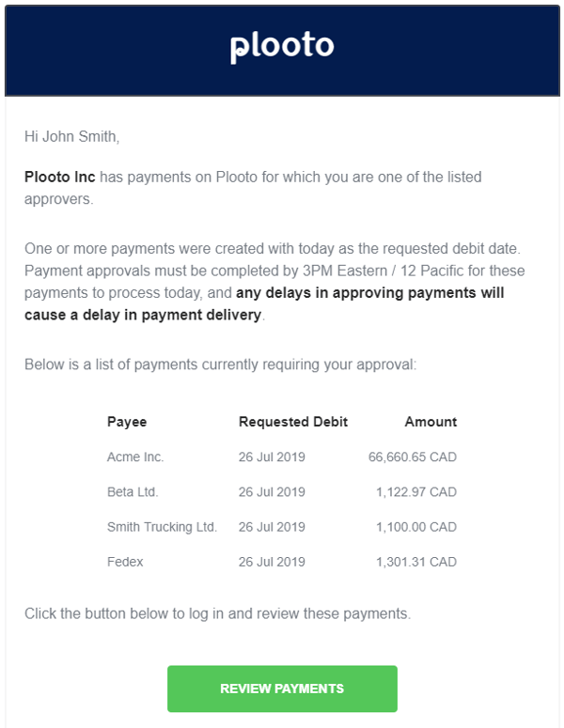Click the Hi John Smith greeting

(72, 136)
